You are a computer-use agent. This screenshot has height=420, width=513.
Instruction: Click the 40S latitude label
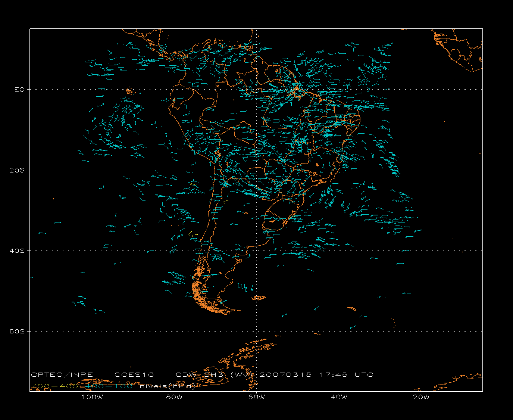tap(17, 251)
